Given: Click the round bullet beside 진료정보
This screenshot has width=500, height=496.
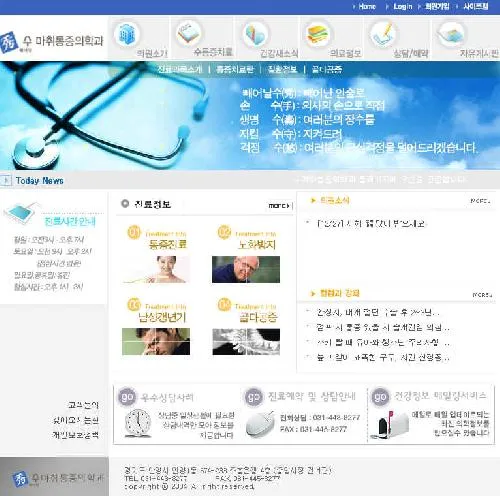Looking at the screenshot, I should coord(125,203).
